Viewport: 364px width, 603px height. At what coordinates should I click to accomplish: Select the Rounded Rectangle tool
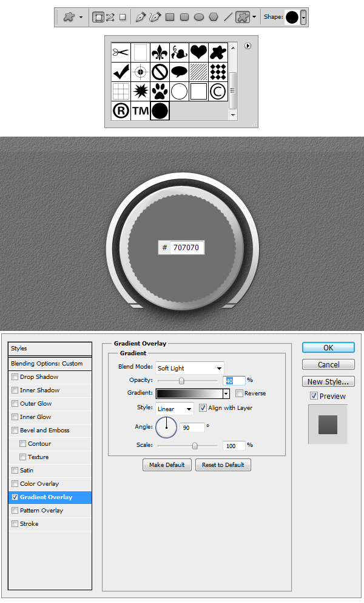click(x=184, y=17)
